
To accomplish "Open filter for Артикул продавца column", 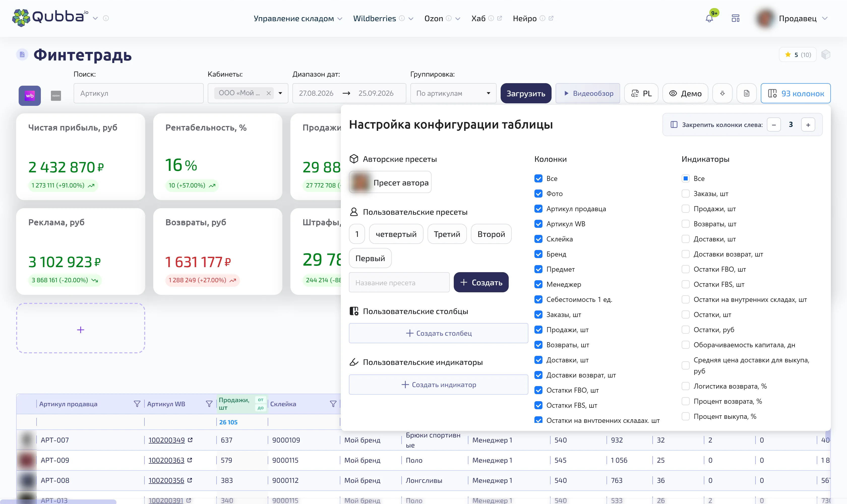I will pyautogui.click(x=137, y=404).
